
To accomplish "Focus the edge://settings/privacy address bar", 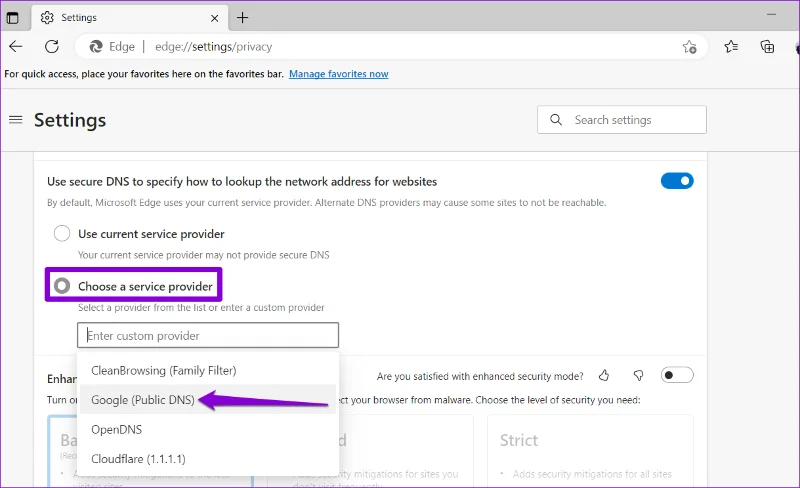I will (x=391, y=47).
